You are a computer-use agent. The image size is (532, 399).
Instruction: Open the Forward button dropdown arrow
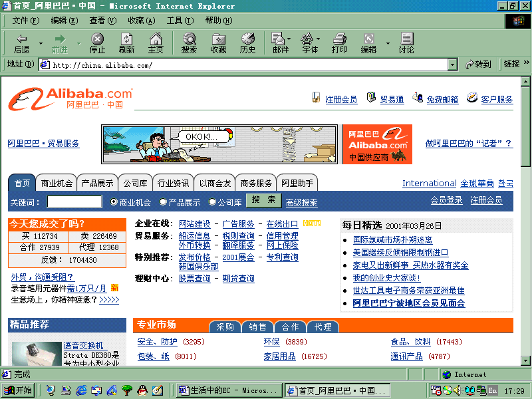tap(78, 43)
